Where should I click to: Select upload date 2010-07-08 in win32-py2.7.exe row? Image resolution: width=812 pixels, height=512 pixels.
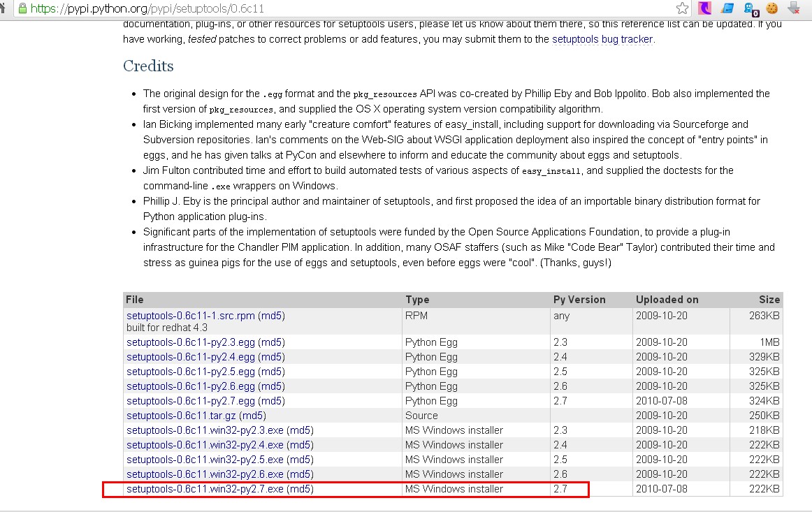(661, 489)
